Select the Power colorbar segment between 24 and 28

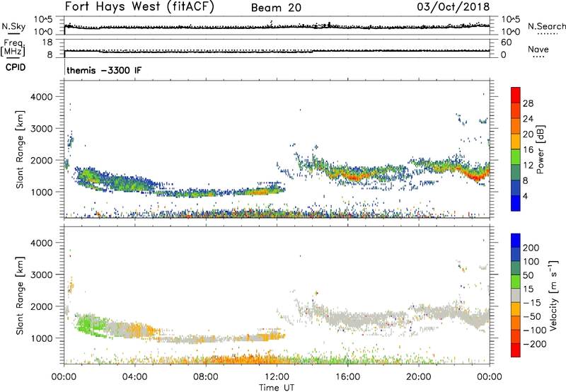coord(516,110)
